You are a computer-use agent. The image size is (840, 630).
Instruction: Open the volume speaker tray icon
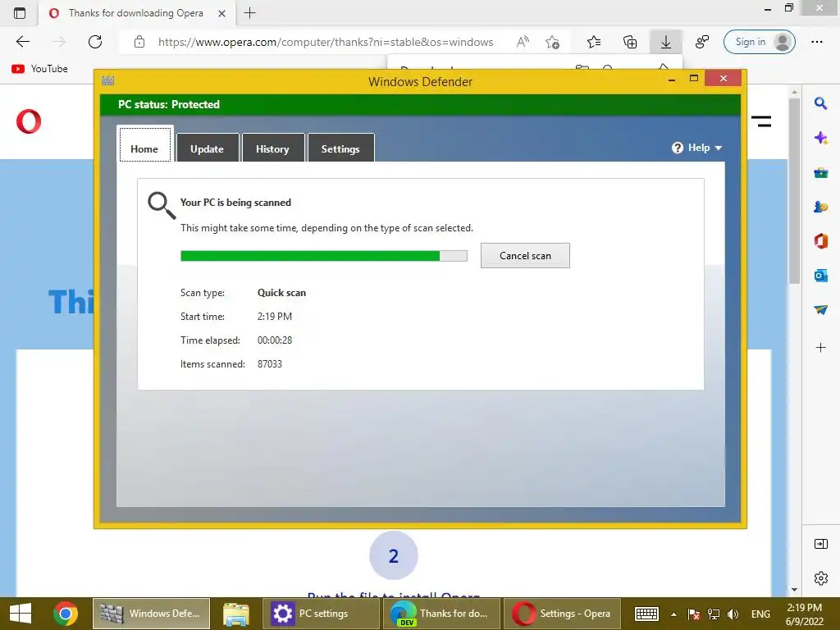733,614
